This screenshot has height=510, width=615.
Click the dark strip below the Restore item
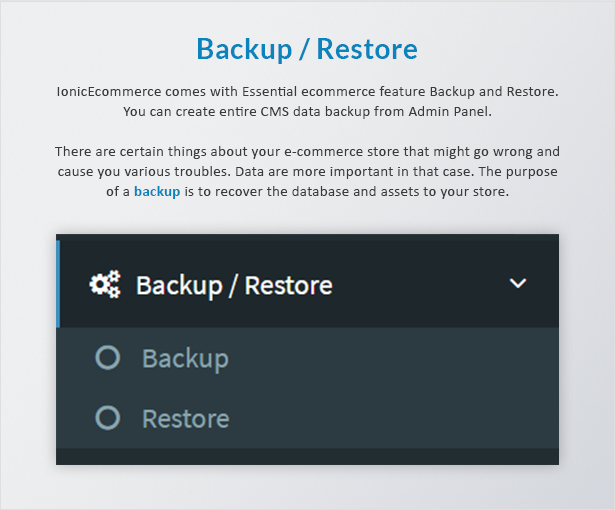pos(308,457)
